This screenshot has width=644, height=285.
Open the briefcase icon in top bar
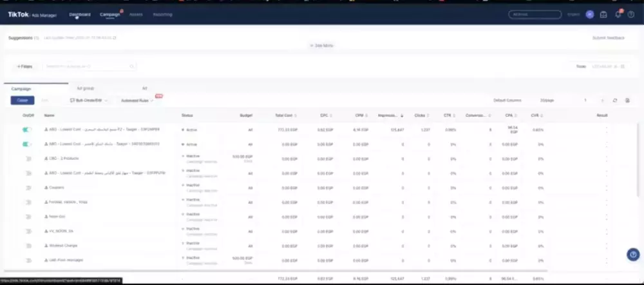pos(603,14)
